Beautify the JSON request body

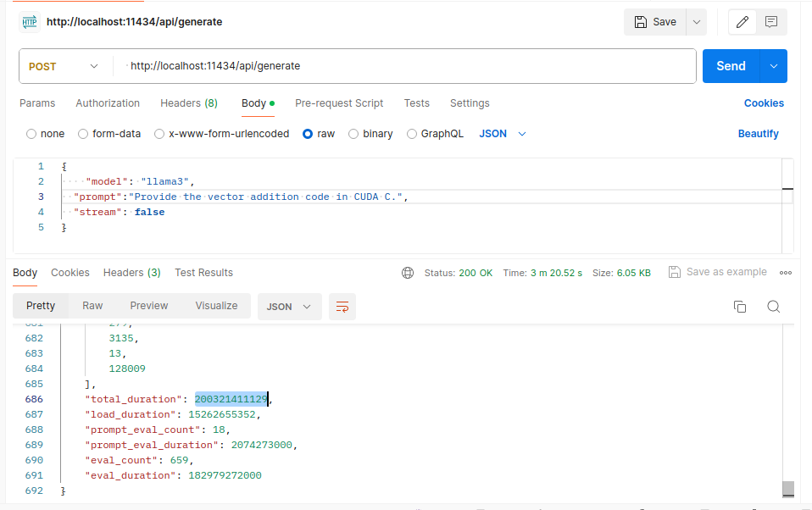[x=758, y=133]
